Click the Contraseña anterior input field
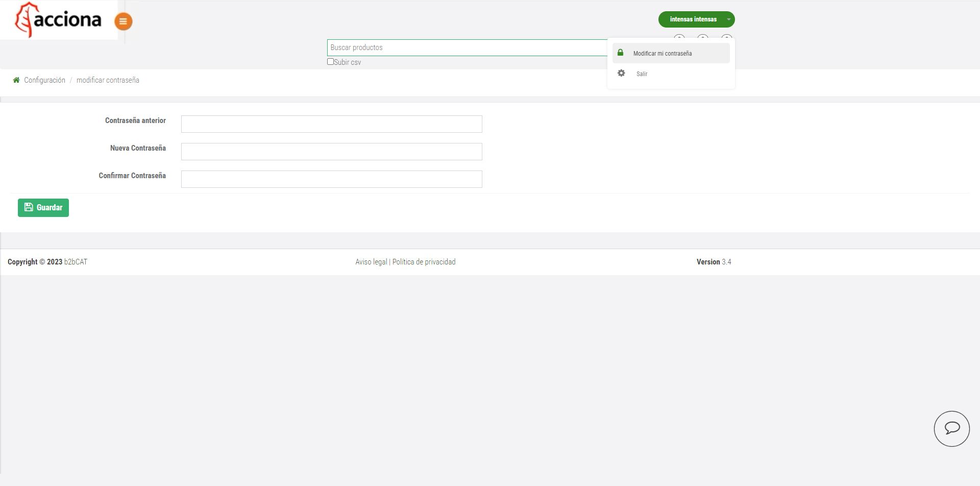Image resolution: width=980 pixels, height=486 pixels. point(331,124)
